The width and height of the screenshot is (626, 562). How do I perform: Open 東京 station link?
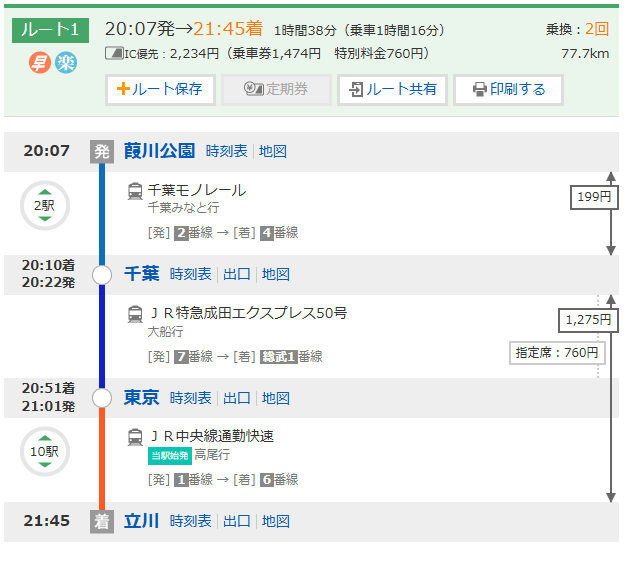pyautogui.click(x=142, y=398)
